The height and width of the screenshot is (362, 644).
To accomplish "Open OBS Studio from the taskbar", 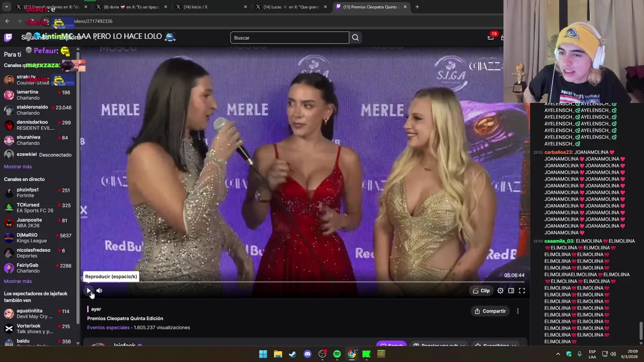I will click(x=323, y=354).
